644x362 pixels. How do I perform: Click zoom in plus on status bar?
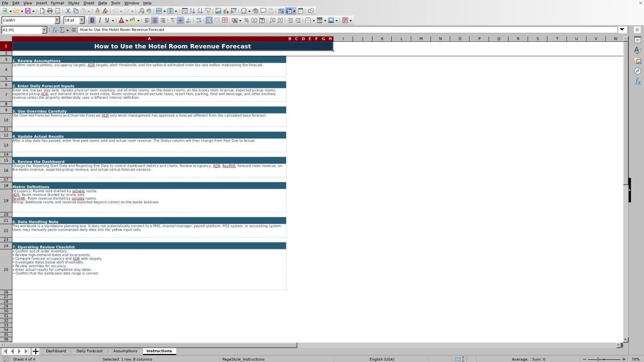[x=624, y=359]
